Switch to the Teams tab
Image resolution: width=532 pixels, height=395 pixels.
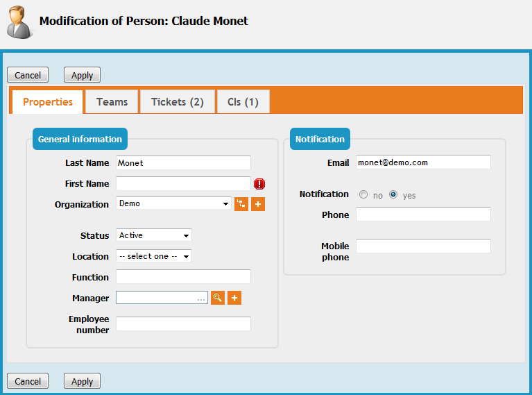coord(112,102)
